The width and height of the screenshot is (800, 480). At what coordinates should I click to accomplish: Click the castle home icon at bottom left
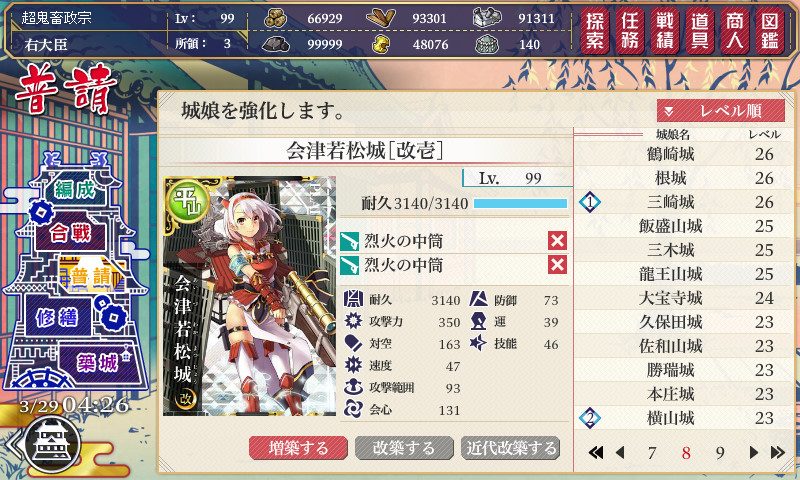tap(55, 443)
